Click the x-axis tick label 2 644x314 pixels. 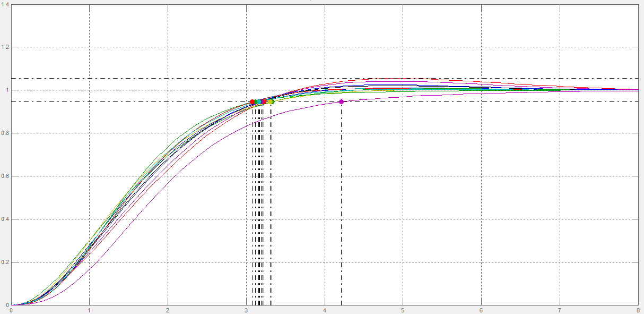click(168, 310)
